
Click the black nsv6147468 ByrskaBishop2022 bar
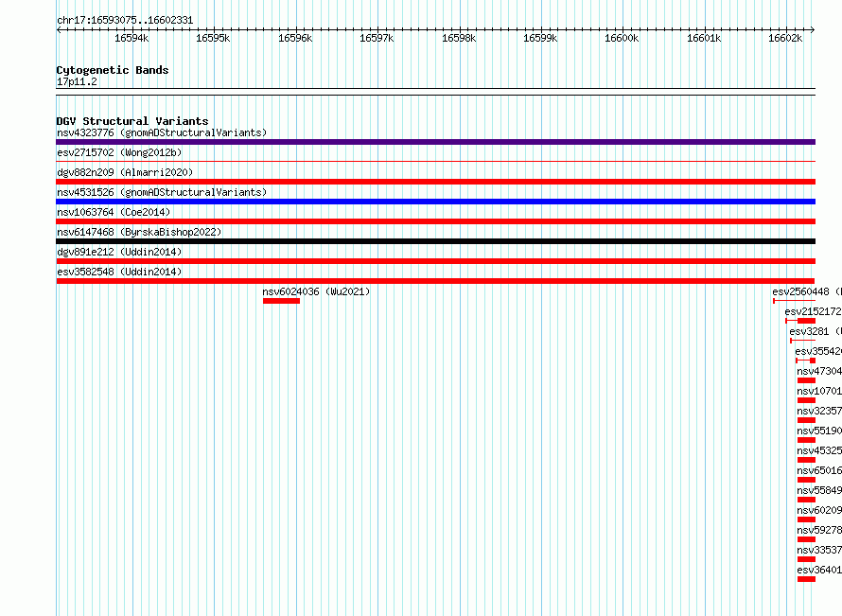(x=435, y=241)
